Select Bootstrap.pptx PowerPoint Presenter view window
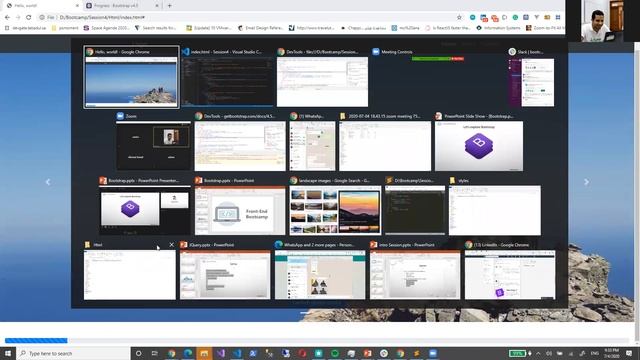Image resolution: width=640 pixels, height=360 pixels. click(144, 206)
